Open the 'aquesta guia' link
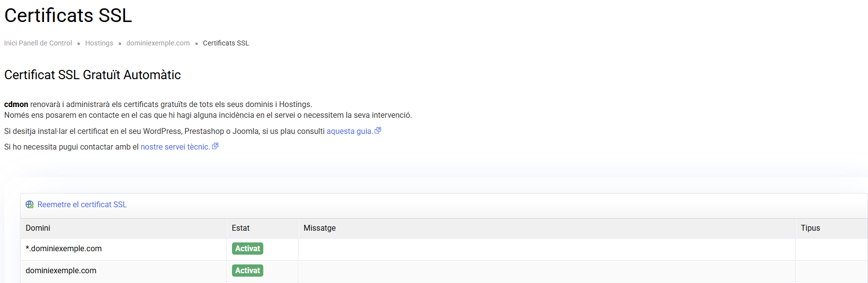Image resolution: width=868 pixels, height=283 pixels. (349, 131)
